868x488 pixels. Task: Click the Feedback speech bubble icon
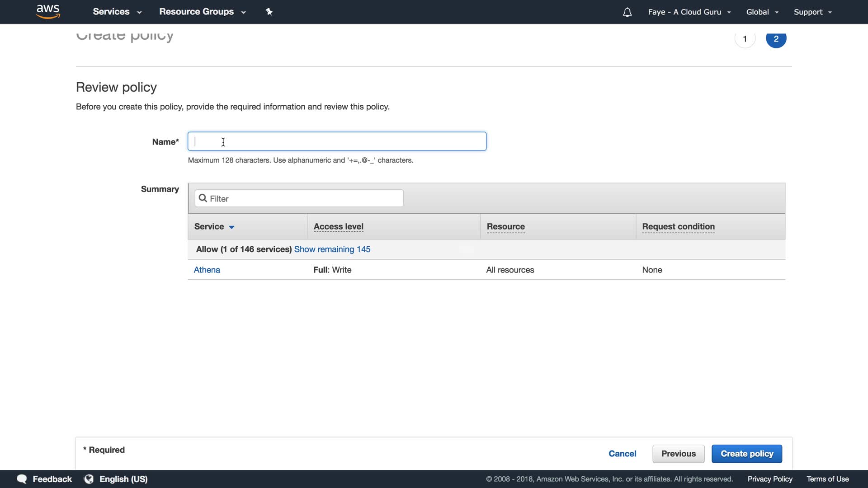(x=22, y=479)
